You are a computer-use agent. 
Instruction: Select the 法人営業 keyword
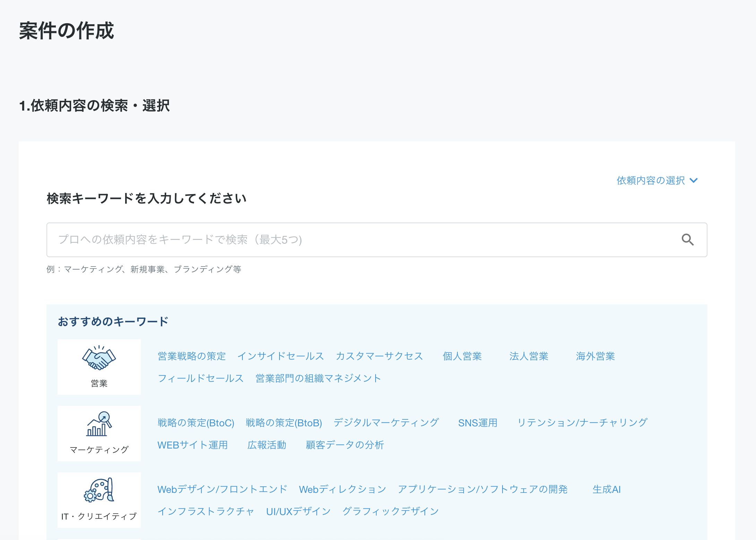click(529, 356)
